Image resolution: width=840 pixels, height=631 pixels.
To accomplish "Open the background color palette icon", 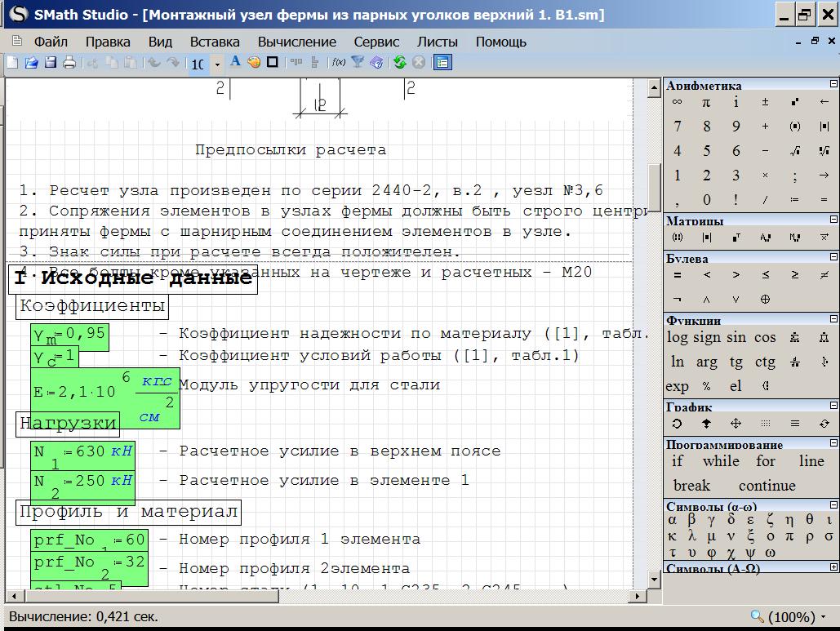I will [x=254, y=63].
